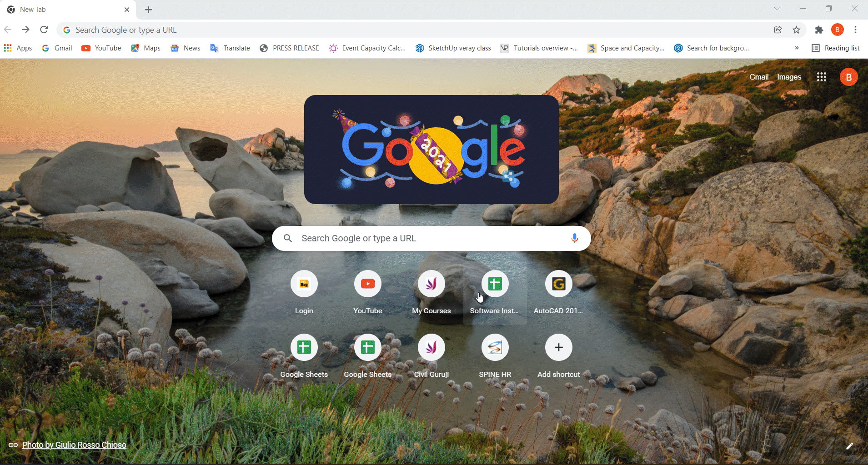Open the SPINE HR shortcut

click(x=495, y=356)
